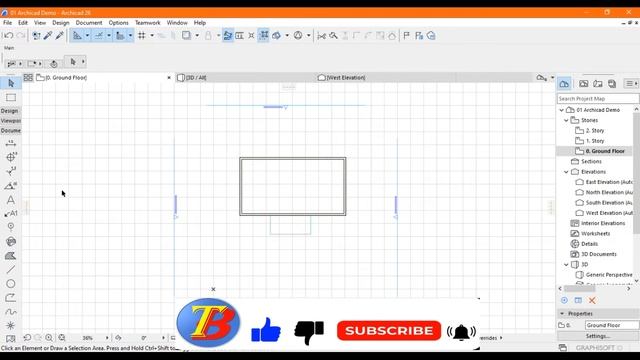Viewport: 640px width, 360px height.
Task: Toggle the highlighted snap-points grid icon
Action: point(264,36)
